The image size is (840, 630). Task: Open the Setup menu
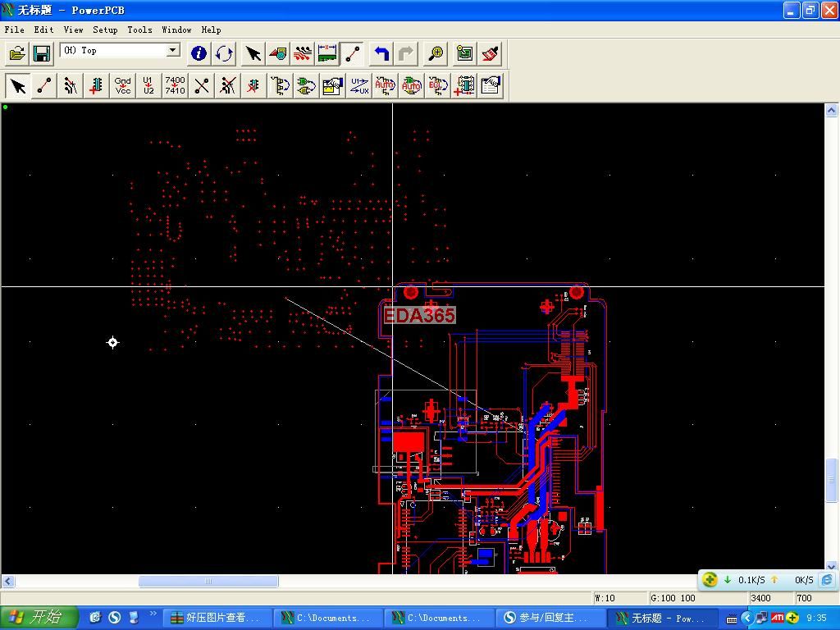pos(105,30)
